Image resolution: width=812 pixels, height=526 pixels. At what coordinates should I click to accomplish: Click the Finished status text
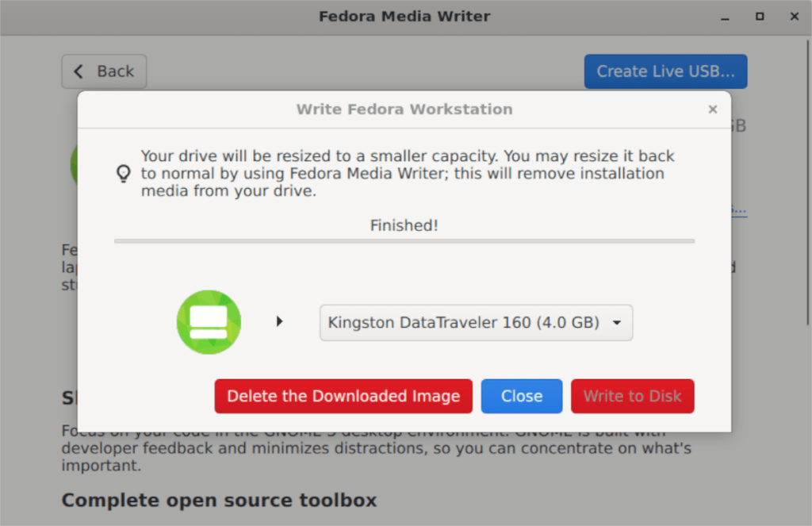coord(404,225)
